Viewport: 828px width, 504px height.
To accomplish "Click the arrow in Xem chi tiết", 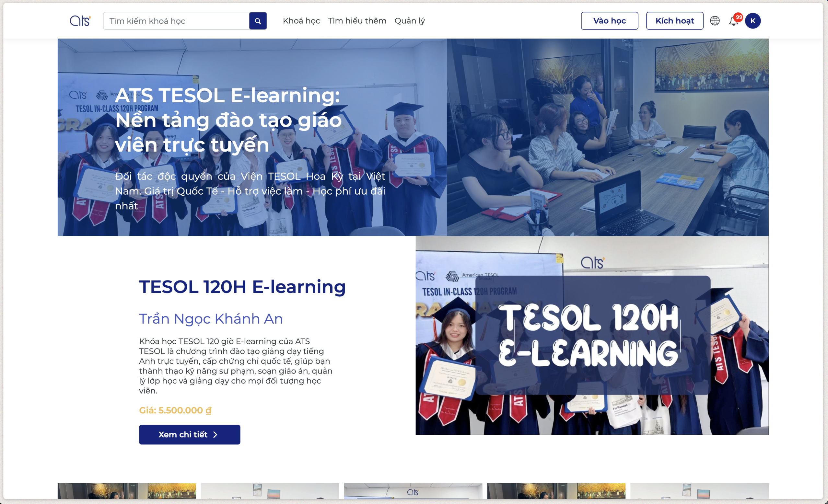I will [x=216, y=434].
